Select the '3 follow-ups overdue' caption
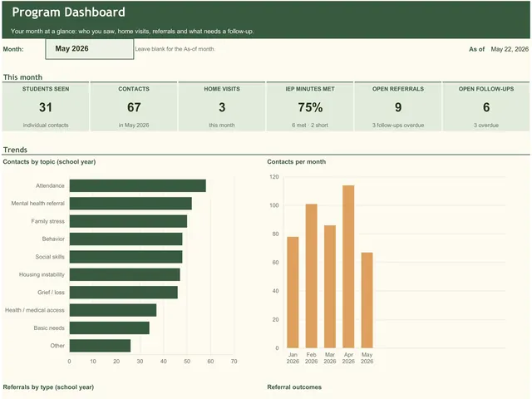532x399 pixels. tap(398, 126)
